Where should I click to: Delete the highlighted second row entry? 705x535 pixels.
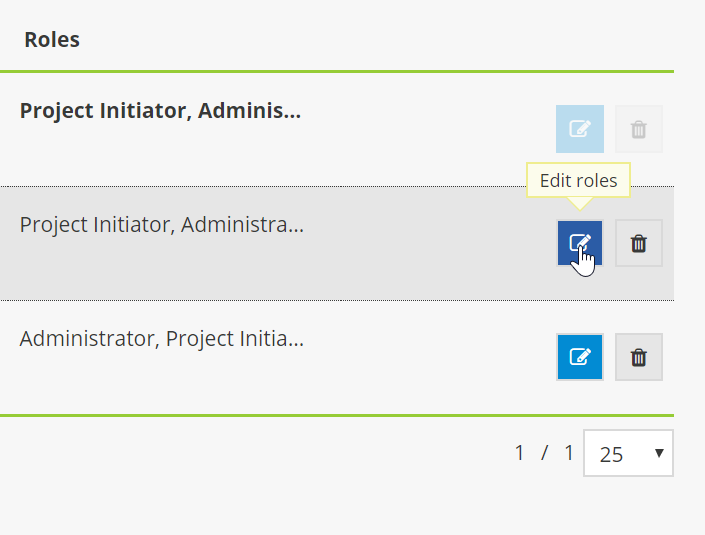[639, 243]
